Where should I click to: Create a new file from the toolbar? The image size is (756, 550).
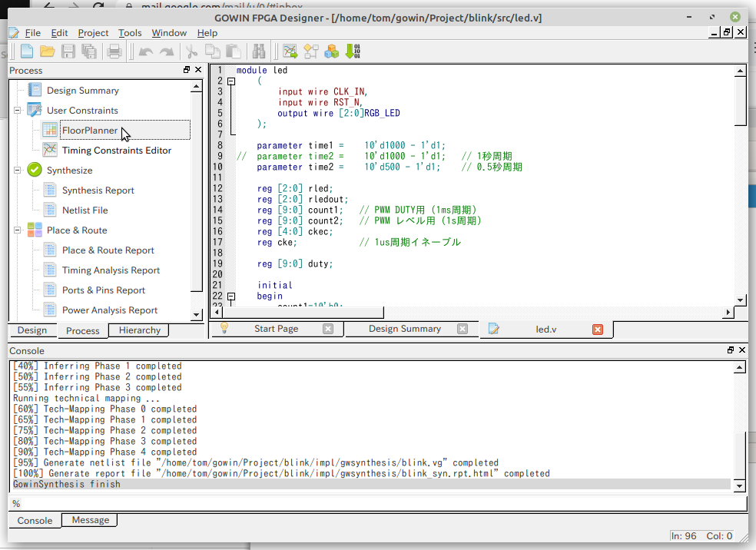tap(27, 51)
